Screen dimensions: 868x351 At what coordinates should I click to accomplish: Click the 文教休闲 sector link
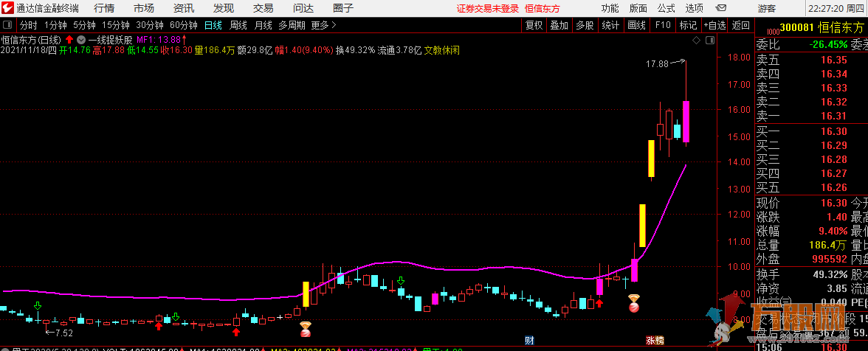(441, 50)
